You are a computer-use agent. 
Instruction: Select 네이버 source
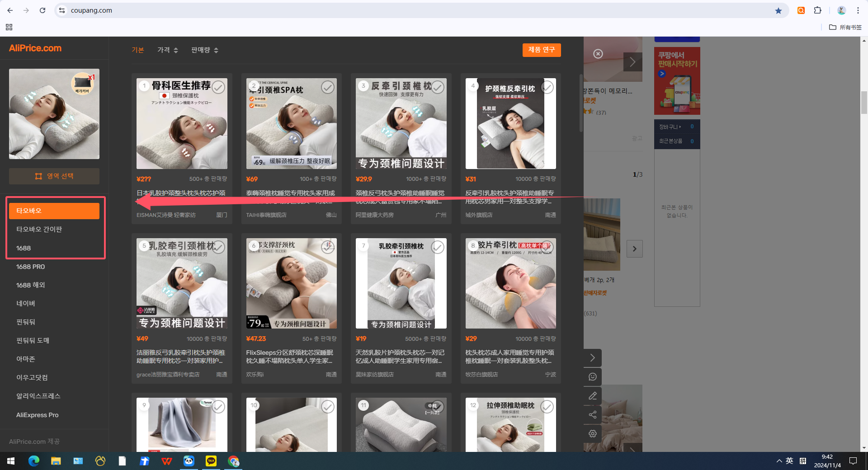click(x=54, y=304)
